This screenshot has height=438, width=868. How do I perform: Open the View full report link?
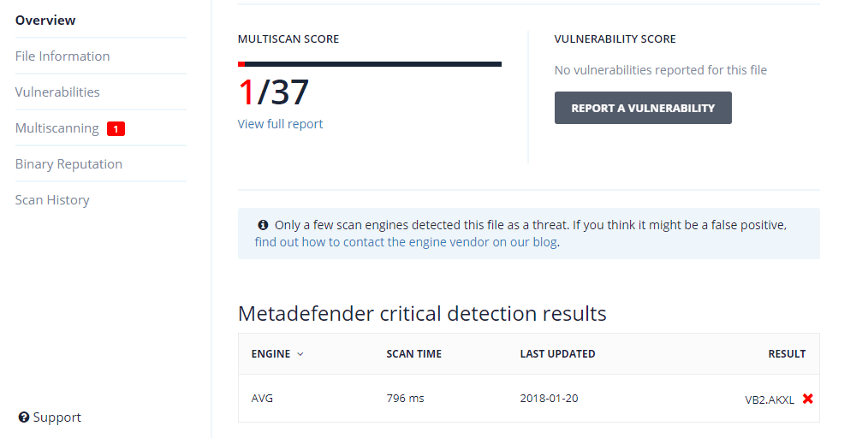click(x=280, y=124)
